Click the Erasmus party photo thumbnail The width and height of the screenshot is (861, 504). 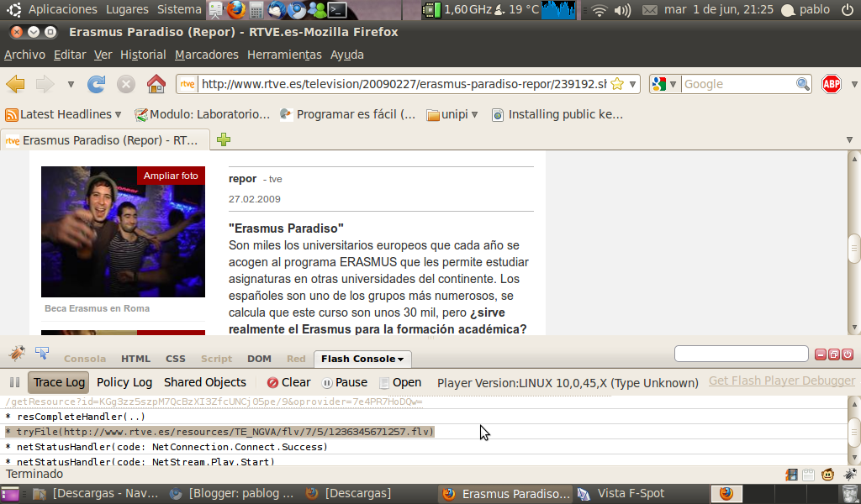click(x=123, y=232)
